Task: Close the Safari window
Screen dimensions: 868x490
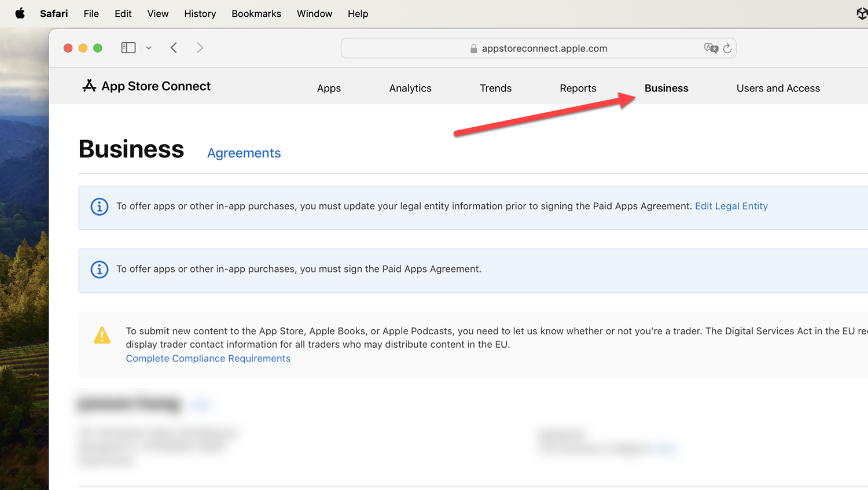Action: [x=68, y=48]
